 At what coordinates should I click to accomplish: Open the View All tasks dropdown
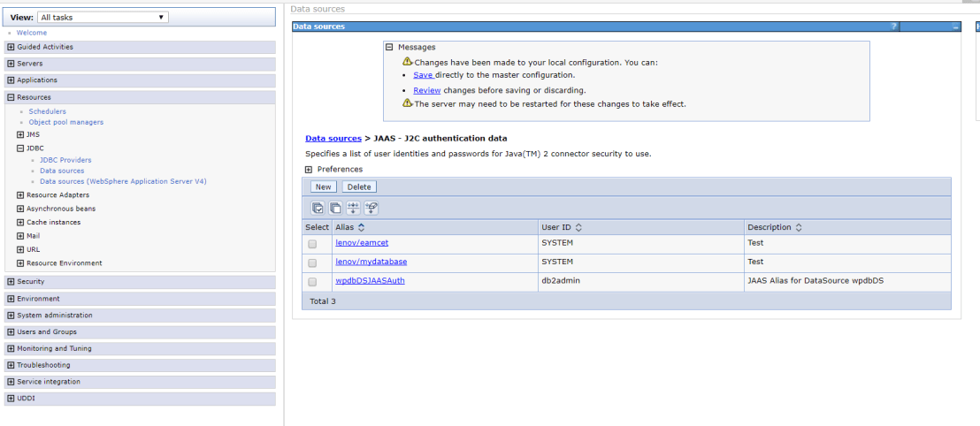(103, 17)
